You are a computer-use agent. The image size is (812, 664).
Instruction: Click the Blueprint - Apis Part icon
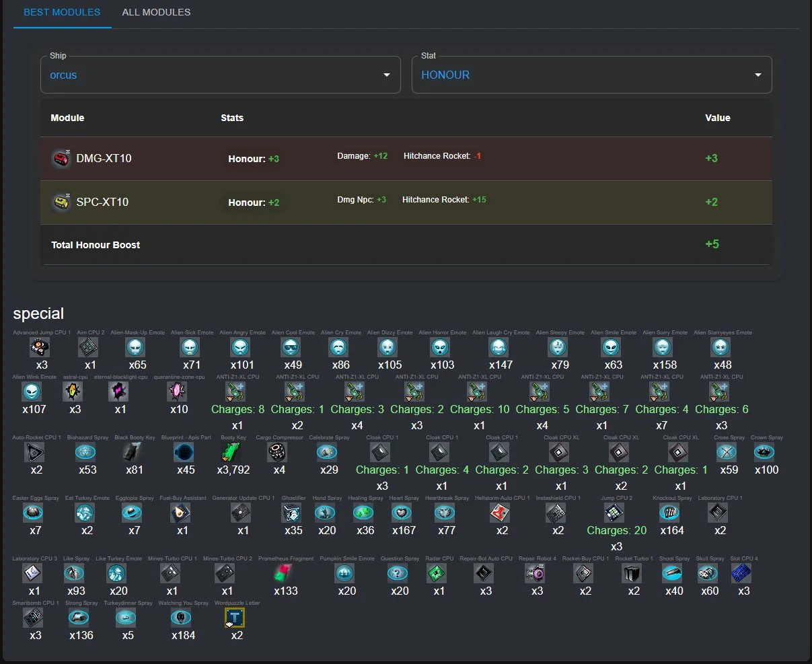click(183, 452)
